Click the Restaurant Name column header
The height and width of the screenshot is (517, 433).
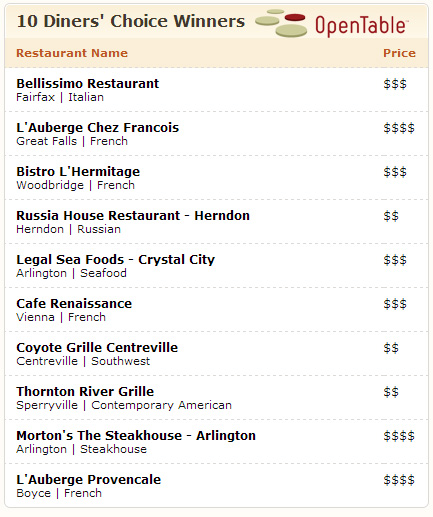[x=72, y=53]
